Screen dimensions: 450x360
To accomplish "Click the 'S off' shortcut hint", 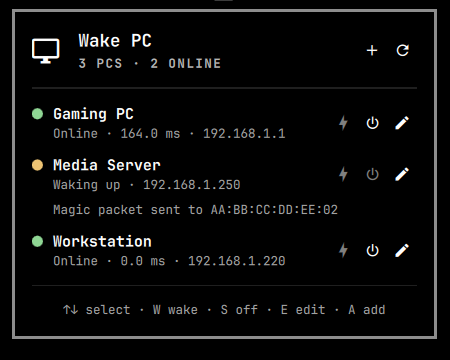I will pos(239,310).
